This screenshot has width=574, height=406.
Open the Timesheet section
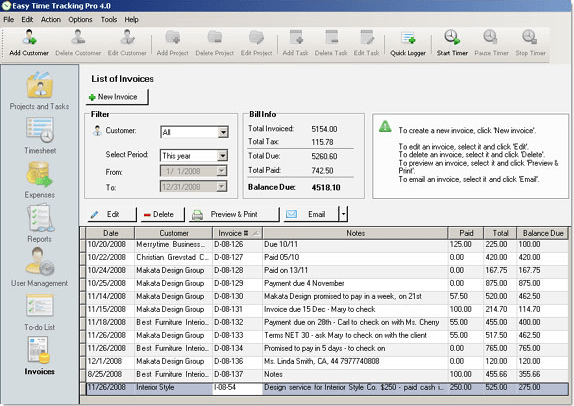coord(40,135)
